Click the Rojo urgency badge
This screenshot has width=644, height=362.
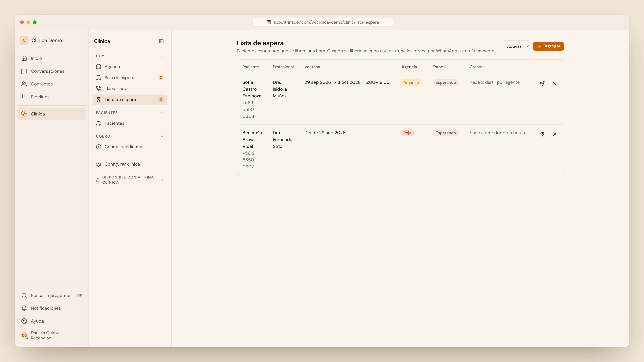(x=407, y=133)
